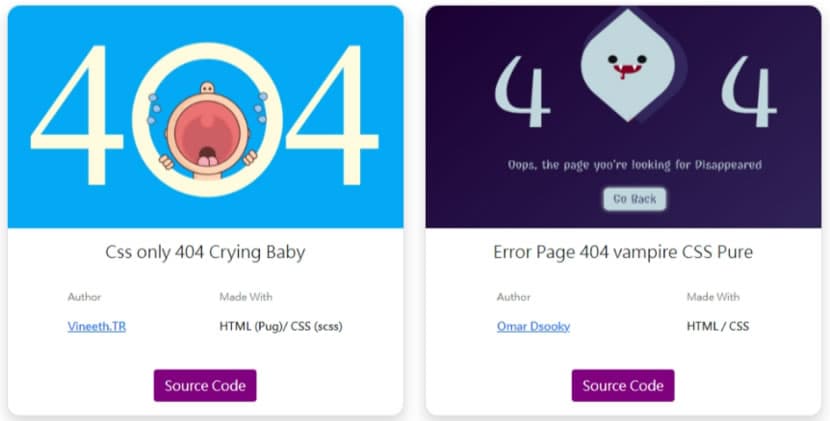Open Source Code for Crying Baby card
The width and height of the screenshot is (830, 421).
pyautogui.click(x=205, y=386)
